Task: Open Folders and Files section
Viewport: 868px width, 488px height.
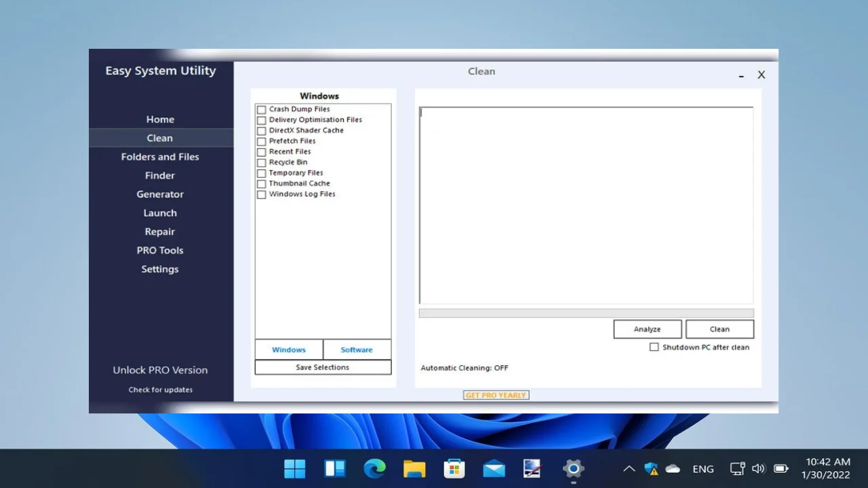Action: tap(160, 157)
